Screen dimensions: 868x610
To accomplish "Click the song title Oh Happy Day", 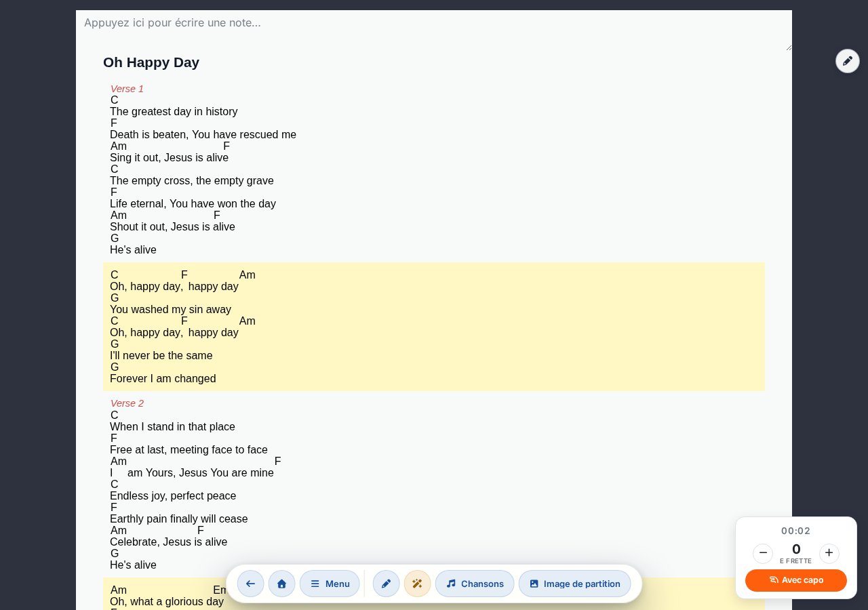I will [151, 62].
